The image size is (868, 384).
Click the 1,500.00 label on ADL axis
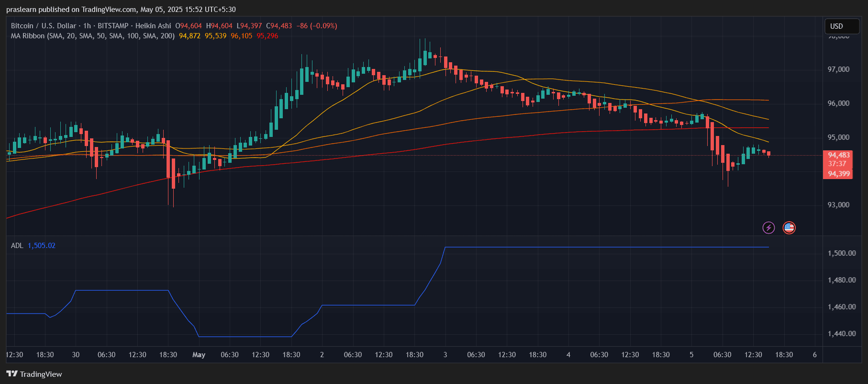coord(841,253)
